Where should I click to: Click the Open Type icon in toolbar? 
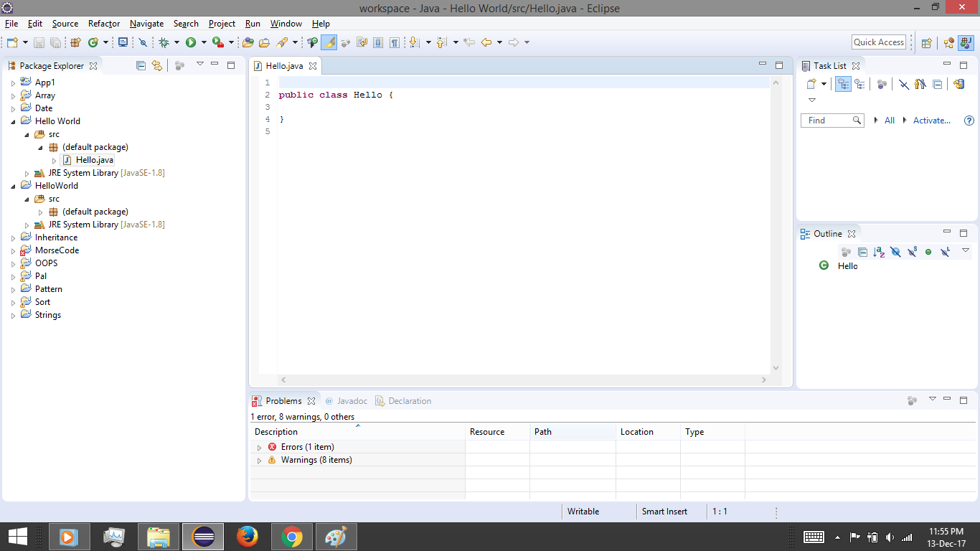[248, 42]
